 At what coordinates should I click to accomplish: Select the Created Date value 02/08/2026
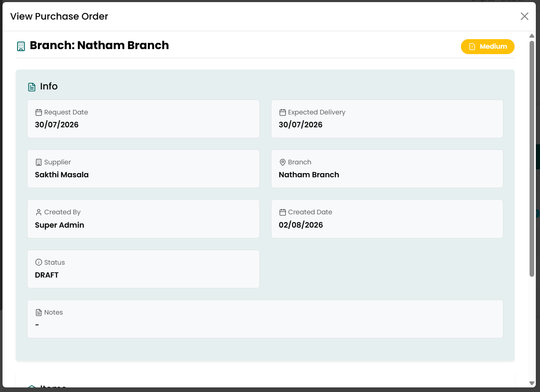tap(301, 225)
